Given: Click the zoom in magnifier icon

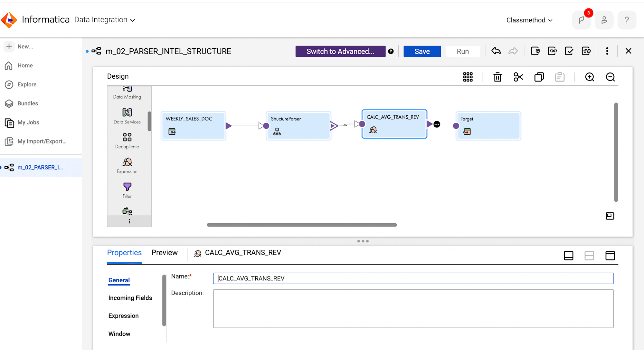Looking at the screenshot, I should point(590,77).
